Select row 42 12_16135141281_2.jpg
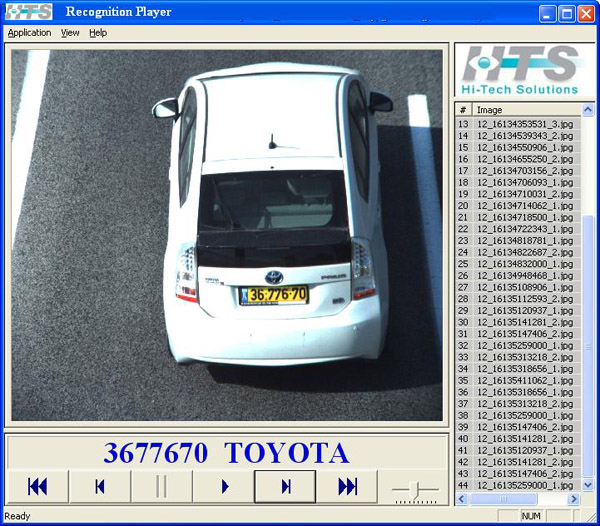This screenshot has height=526, width=600. coord(518,462)
